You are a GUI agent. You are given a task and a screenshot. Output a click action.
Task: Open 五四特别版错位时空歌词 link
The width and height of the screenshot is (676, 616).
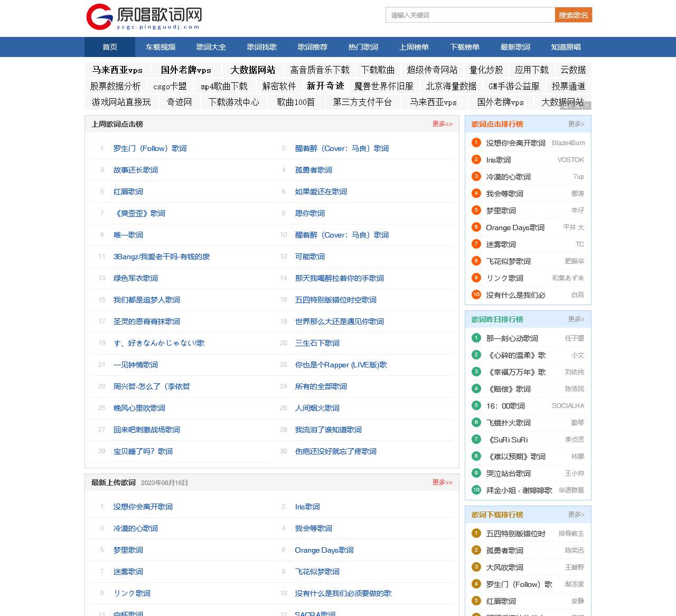pyautogui.click(x=335, y=300)
